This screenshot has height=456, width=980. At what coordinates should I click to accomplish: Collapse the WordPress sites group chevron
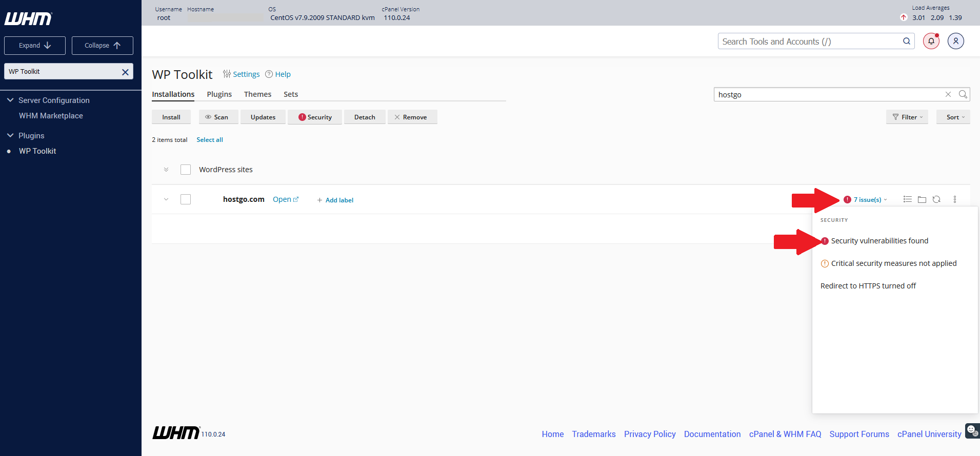166,170
